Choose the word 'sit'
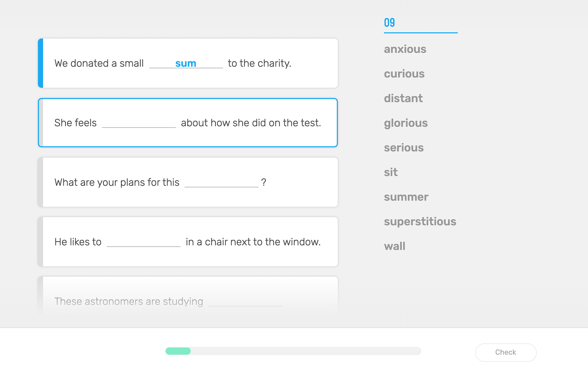The height and width of the screenshot is (368, 588). point(391,172)
